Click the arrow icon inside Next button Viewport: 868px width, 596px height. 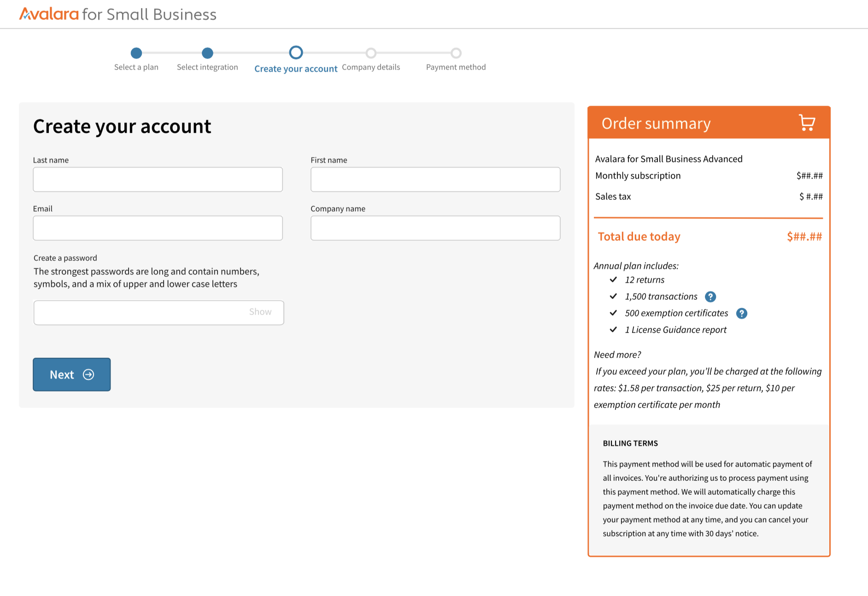pyautogui.click(x=88, y=374)
